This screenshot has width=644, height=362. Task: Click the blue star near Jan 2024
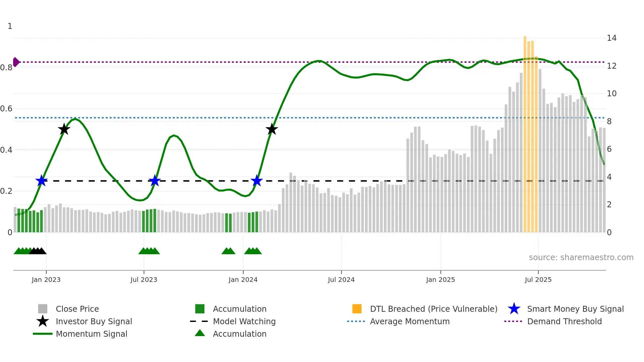pos(257,181)
